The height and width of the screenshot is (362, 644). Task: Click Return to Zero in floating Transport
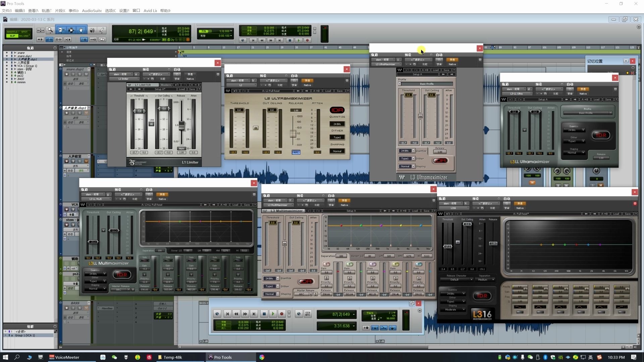tap(227, 314)
